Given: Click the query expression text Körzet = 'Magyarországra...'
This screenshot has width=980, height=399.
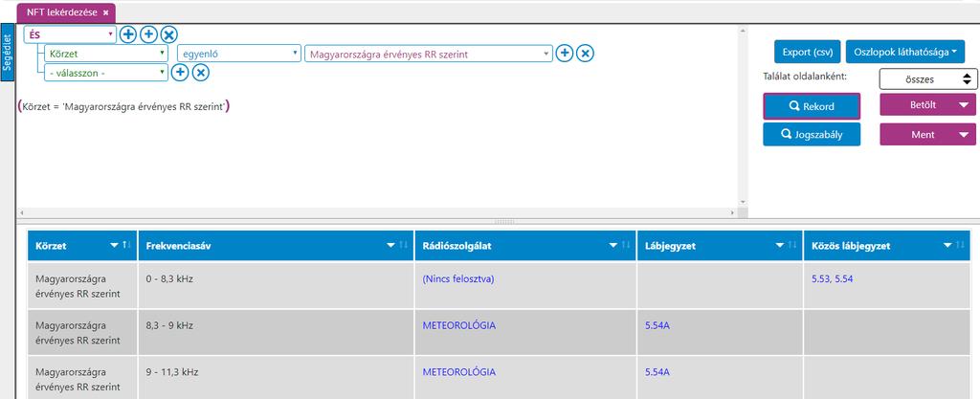Looking at the screenshot, I should point(123,106).
